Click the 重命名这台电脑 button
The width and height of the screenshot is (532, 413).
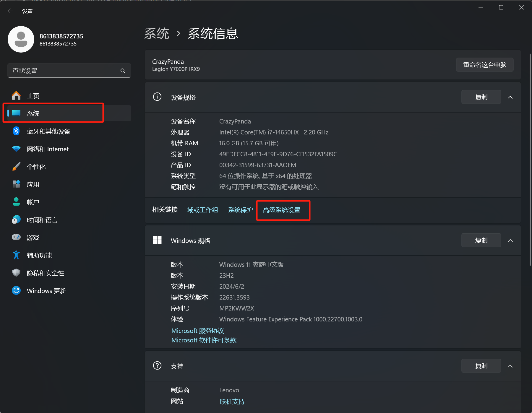(485, 65)
